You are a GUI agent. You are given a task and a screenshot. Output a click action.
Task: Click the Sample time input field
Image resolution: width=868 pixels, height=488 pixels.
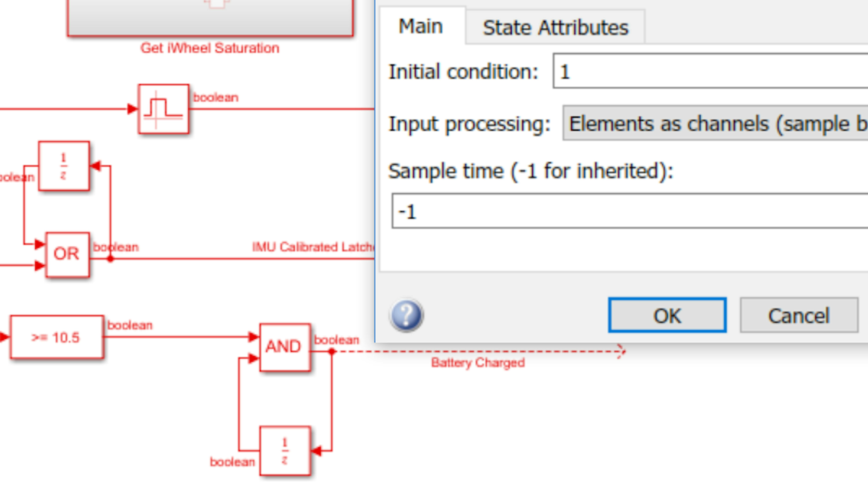(x=630, y=211)
